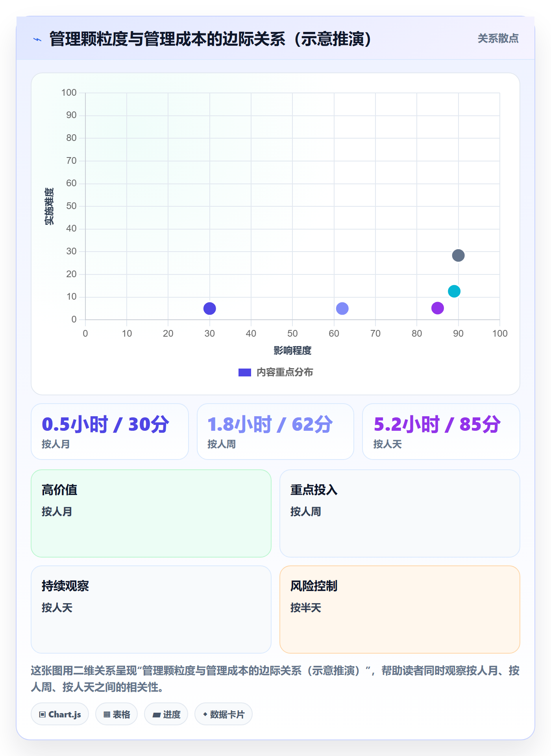Click the 表格 tag chip

click(116, 714)
